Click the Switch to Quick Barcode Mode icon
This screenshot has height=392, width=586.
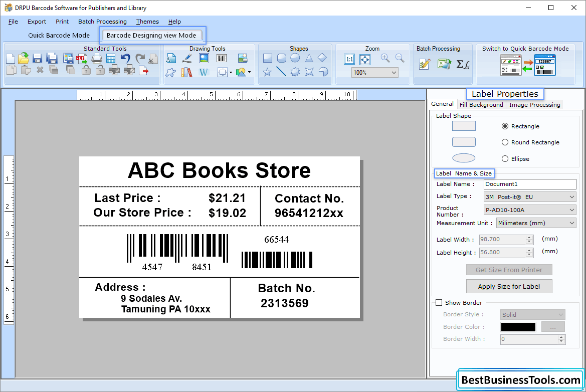527,65
